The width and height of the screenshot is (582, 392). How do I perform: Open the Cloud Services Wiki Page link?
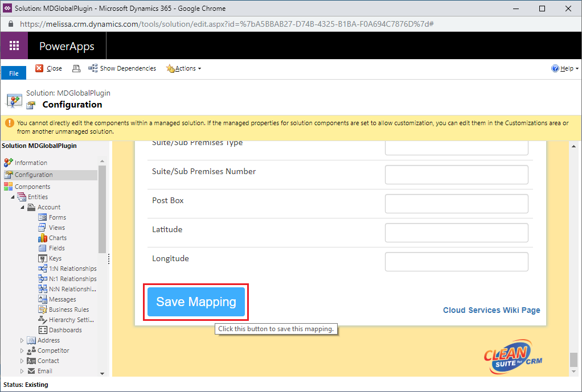tap(491, 310)
